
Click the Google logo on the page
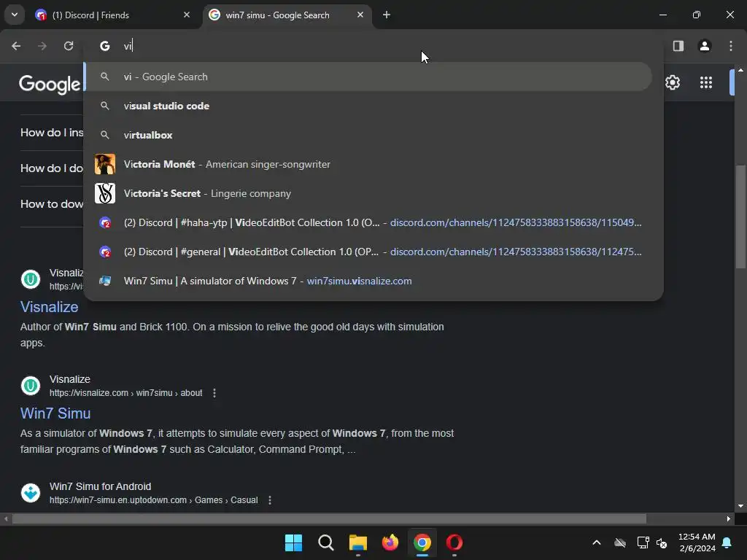pos(50,84)
